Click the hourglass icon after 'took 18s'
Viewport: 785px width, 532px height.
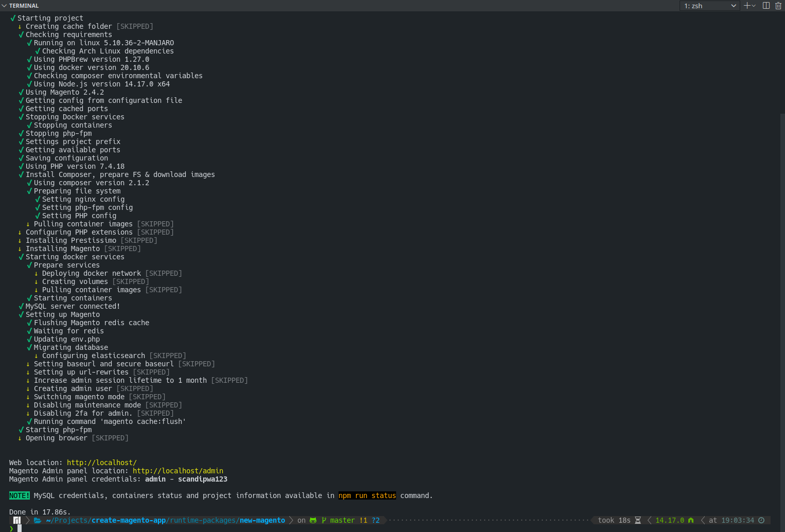(638, 520)
